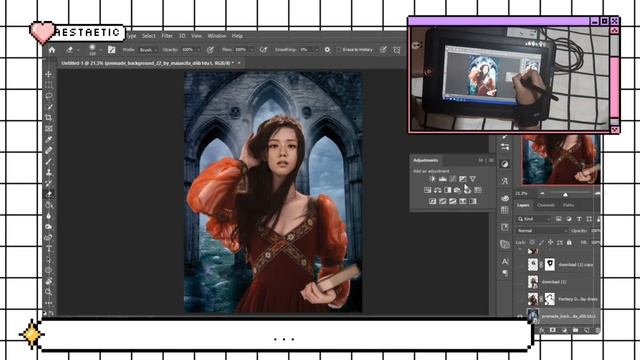Select the Zoom tool
This screenshot has height=360, width=640.
tap(49, 292)
